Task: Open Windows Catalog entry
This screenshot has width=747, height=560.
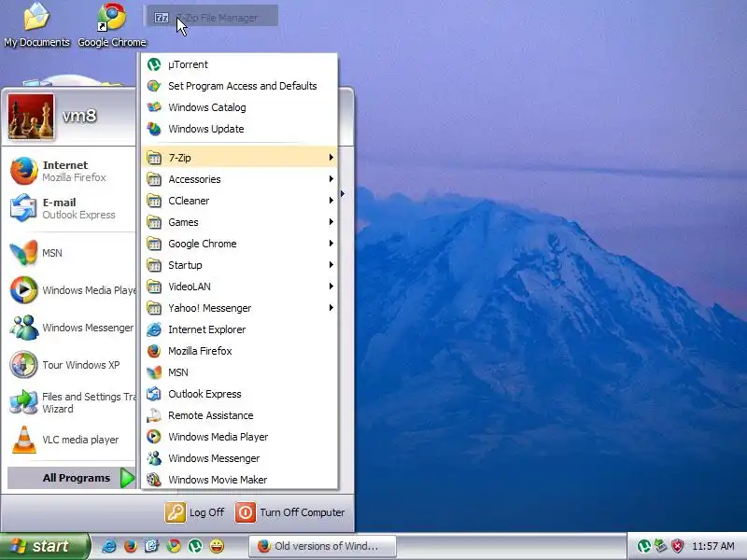Action: 240,107
